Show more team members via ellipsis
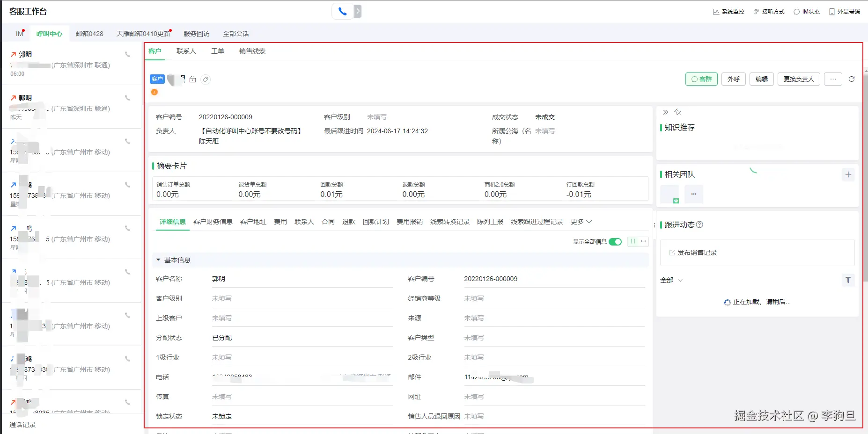The height and width of the screenshot is (434, 868). coord(694,194)
